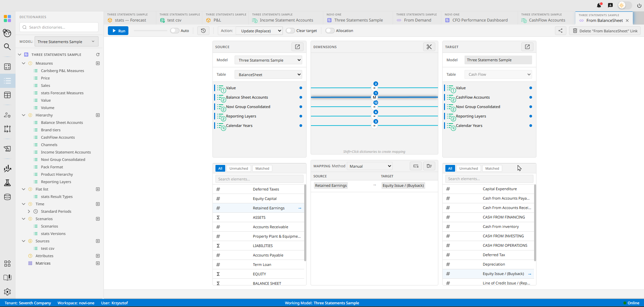The width and height of the screenshot is (644, 307).
Task: Click the notification bell icon
Action: 599,5
